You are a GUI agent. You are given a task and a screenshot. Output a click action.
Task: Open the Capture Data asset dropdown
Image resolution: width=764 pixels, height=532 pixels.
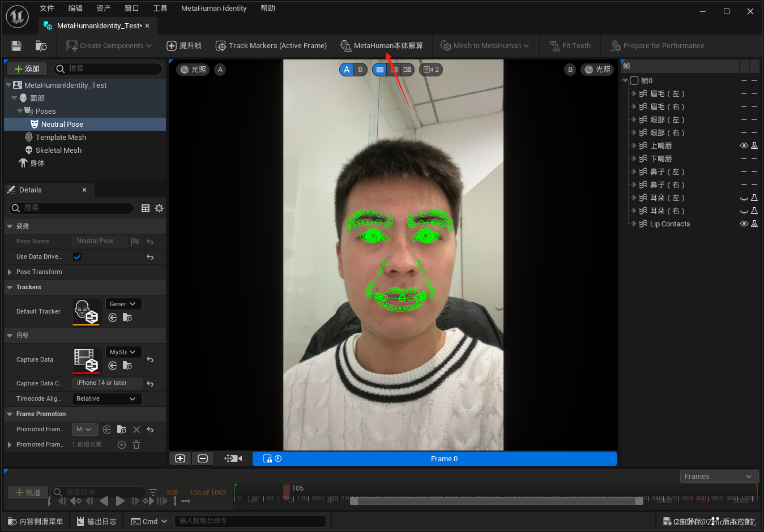coord(123,352)
